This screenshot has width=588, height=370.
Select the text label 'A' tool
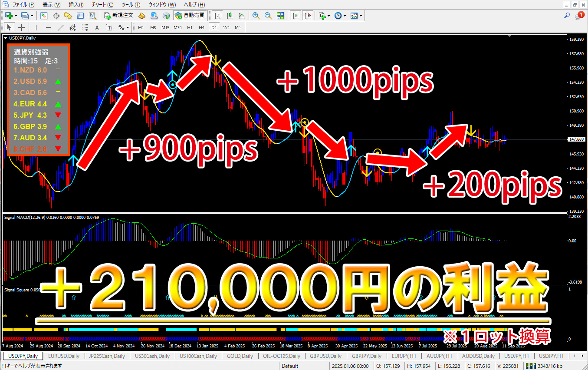[97, 27]
